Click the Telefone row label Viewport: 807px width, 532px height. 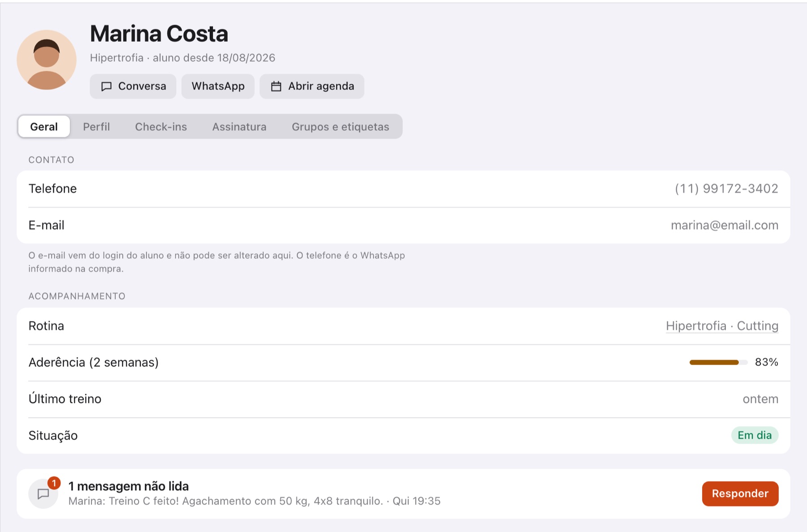coord(52,189)
